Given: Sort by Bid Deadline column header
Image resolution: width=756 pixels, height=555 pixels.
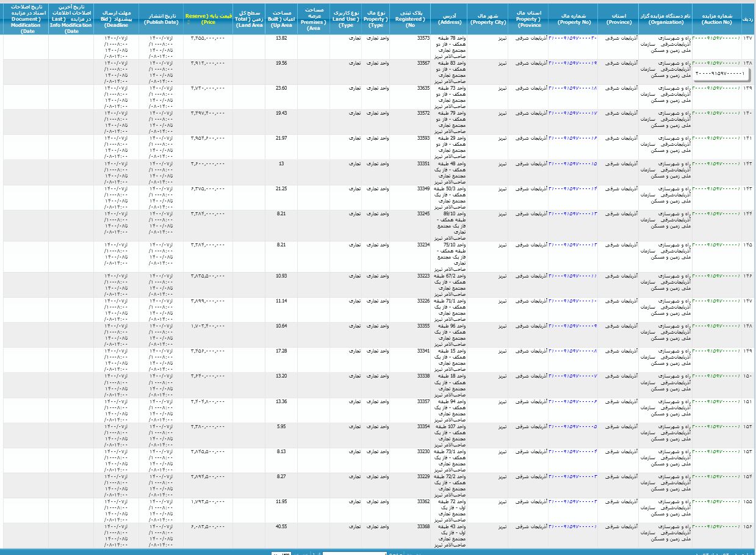Looking at the screenshot, I should pyautogui.click(x=116, y=18).
